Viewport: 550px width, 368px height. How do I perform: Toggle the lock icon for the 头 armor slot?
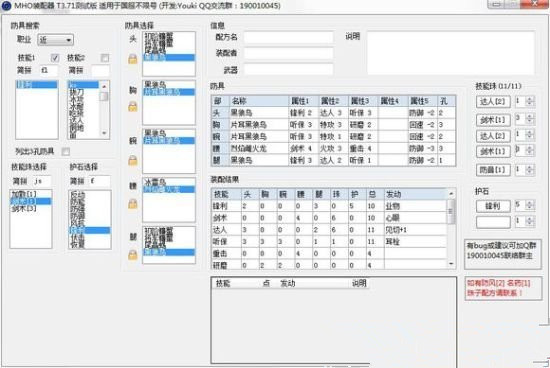tap(133, 59)
